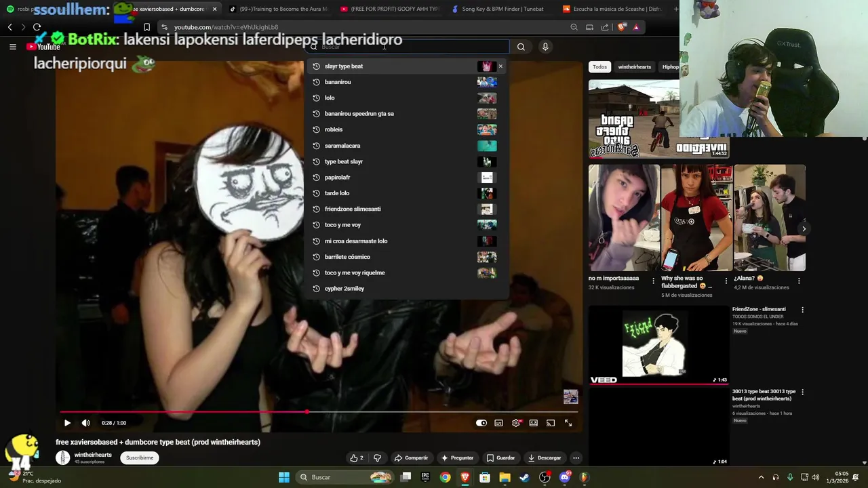
Task: Open options menu for 'no m importaaaaaa' short
Action: point(654,281)
